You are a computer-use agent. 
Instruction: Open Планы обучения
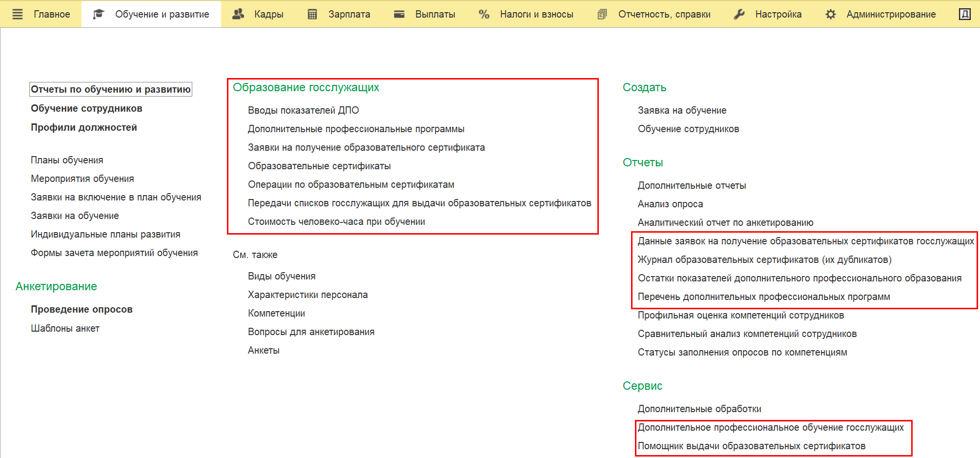67,160
